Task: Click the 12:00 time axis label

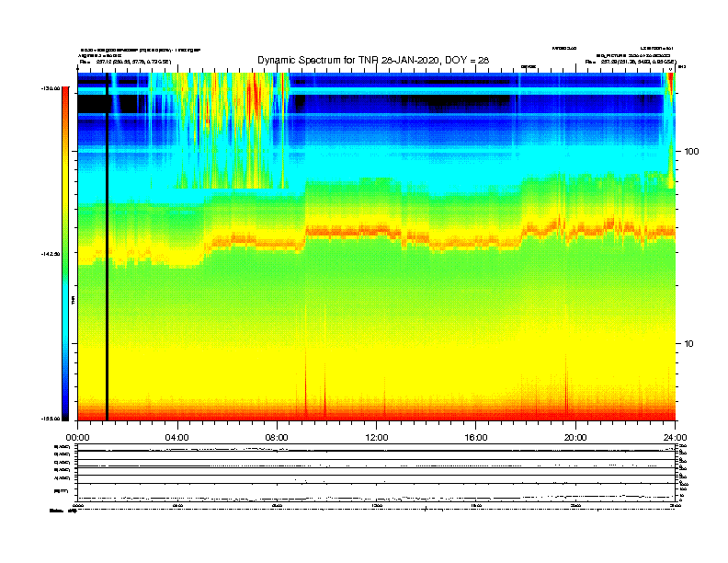Action: (x=377, y=437)
